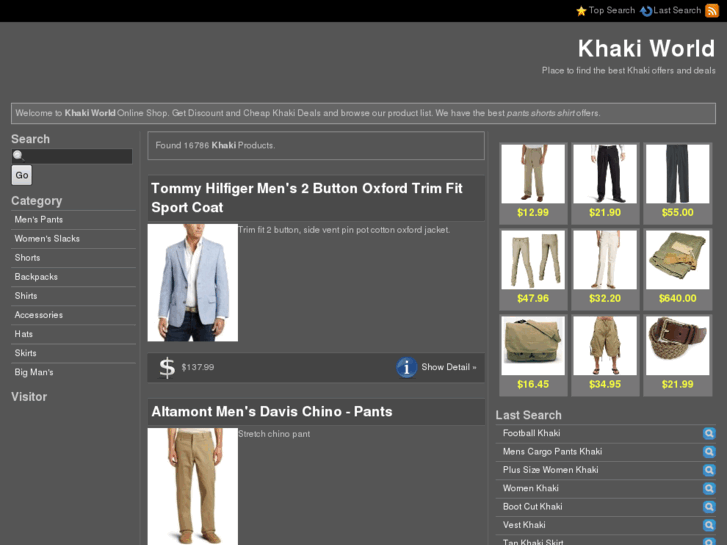Open the orange RSS feed icon
The width and height of the screenshot is (727, 545).
tap(712, 10)
